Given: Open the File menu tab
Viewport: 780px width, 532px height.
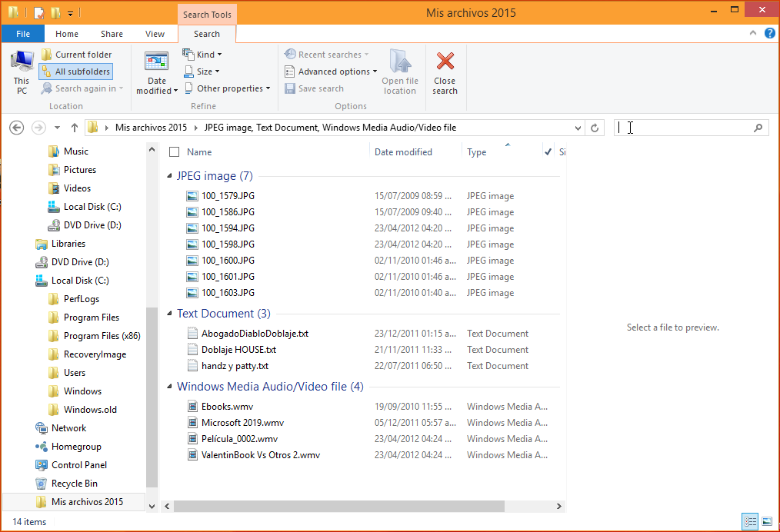Looking at the screenshot, I should point(23,34).
